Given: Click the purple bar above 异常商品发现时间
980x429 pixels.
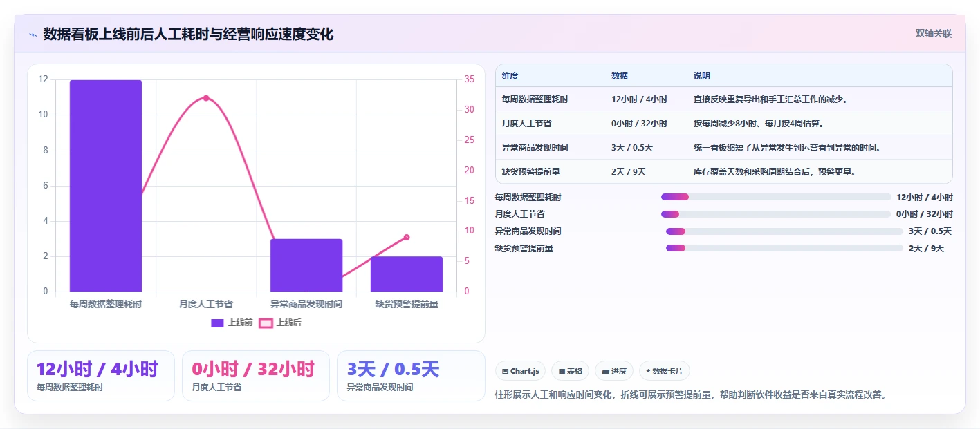Looking at the screenshot, I should click(x=306, y=265).
